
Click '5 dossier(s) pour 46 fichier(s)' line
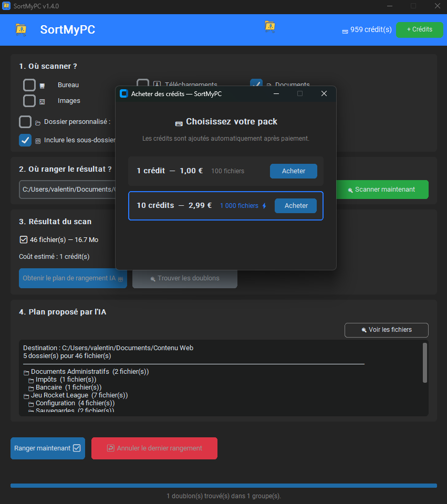pos(67,356)
